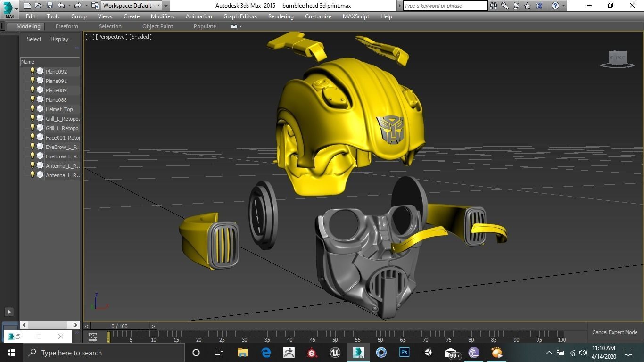
Task: Toggle visibility bulb for Plane092
Action: tap(32, 71)
